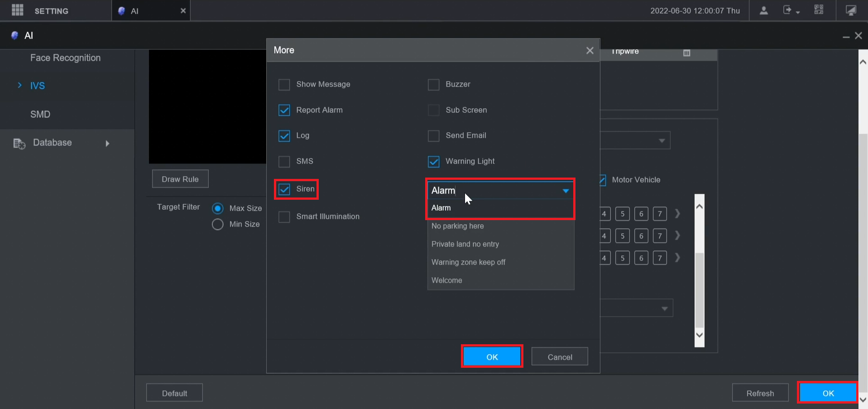Close the More dialog with the X
The image size is (868, 409).
tap(590, 50)
